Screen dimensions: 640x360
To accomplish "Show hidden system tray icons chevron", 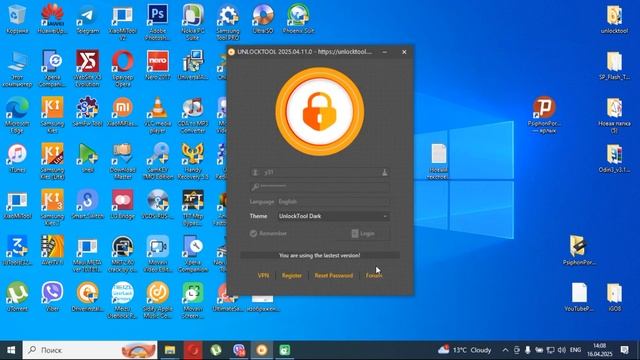I will pos(505,350).
